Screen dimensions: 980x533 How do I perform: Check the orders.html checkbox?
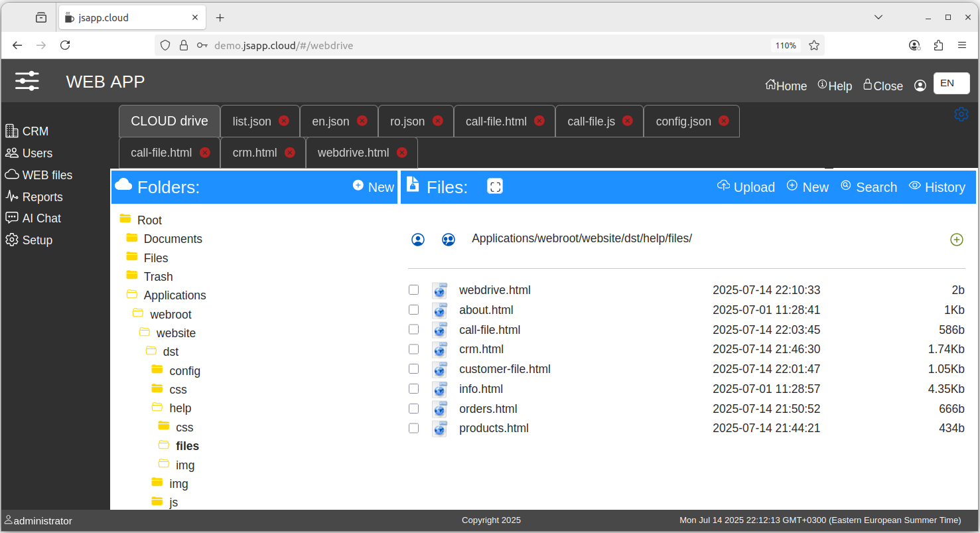click(x=413, y=408)
